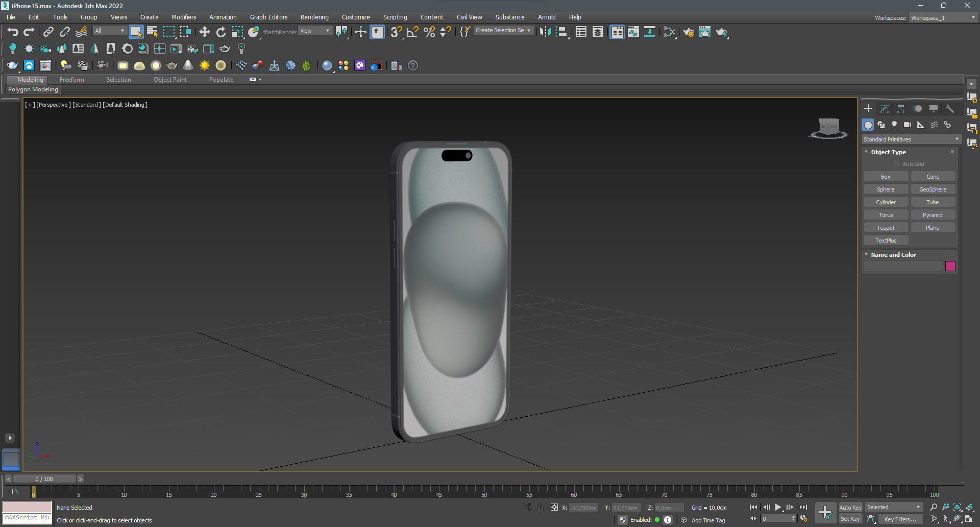Open the Standard Primitives dropdown

click(x=912, y=139)
